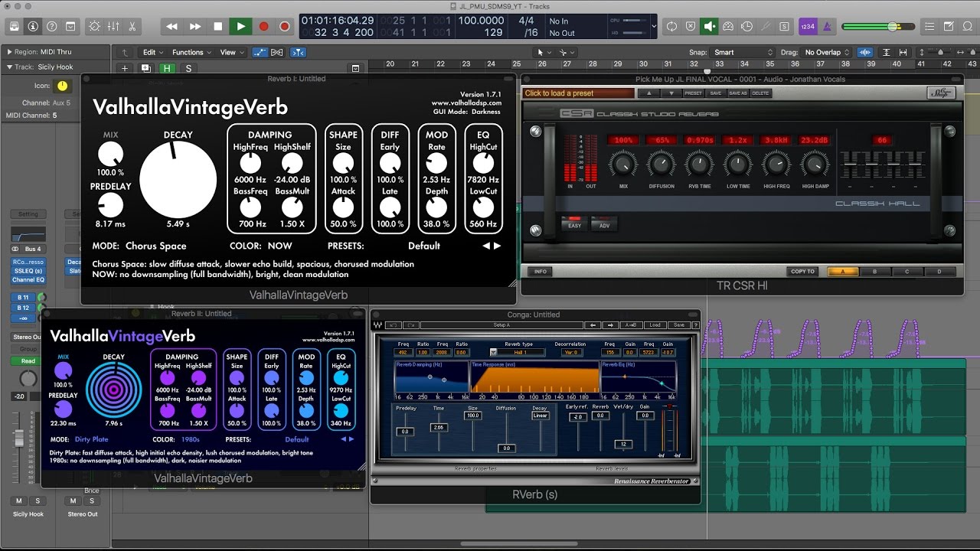Toggle the purple 1234 count-in button
This screenshot has width=980, height=551.
coord(808,26)
